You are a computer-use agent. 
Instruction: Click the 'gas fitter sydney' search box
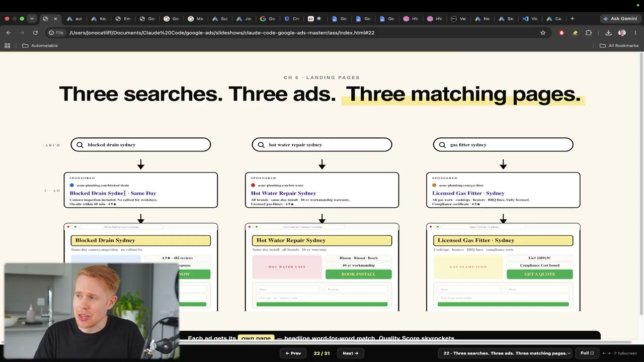tap(503, 145)
